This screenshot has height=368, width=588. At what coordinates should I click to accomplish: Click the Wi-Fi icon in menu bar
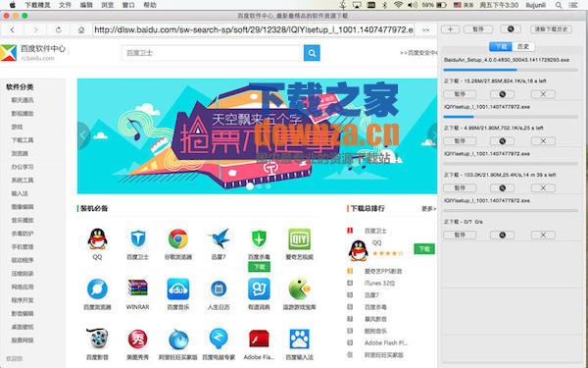coord(398,5)
